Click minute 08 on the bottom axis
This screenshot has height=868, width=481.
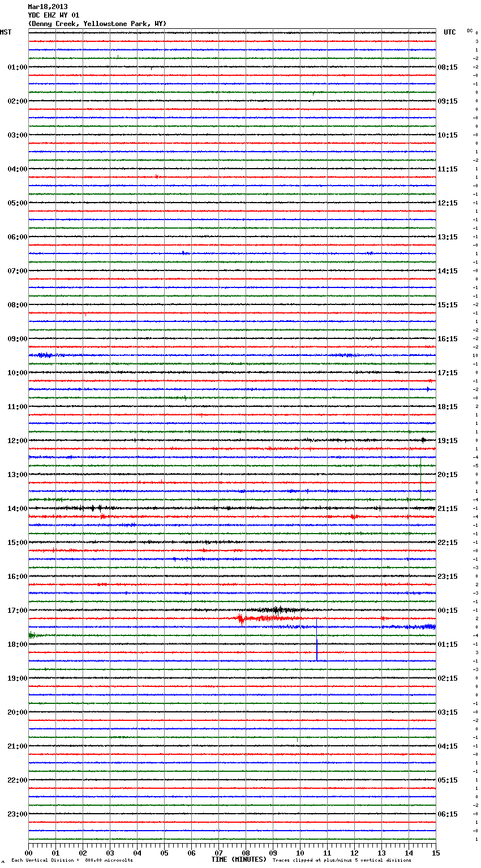click(246, 853)
